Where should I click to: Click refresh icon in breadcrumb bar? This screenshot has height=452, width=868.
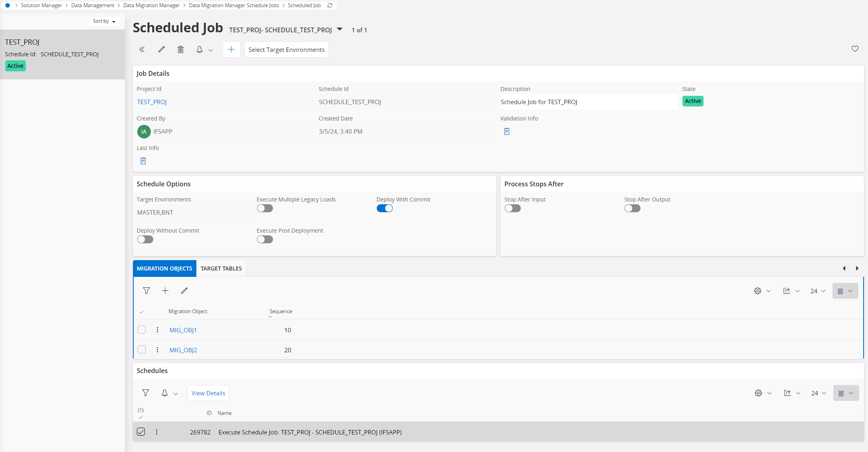pyautogui.click(x=330, y=6)
